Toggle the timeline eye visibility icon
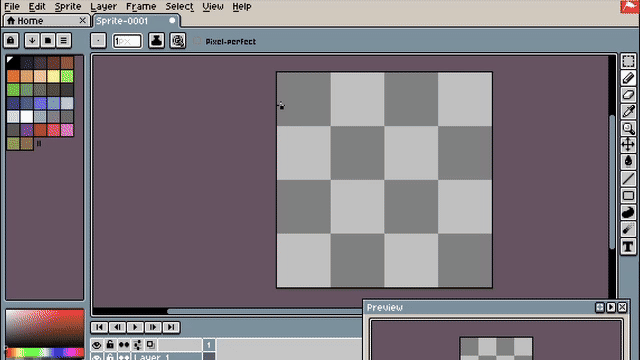The width and height of the screenshot is (640, 360). [96, 345]
